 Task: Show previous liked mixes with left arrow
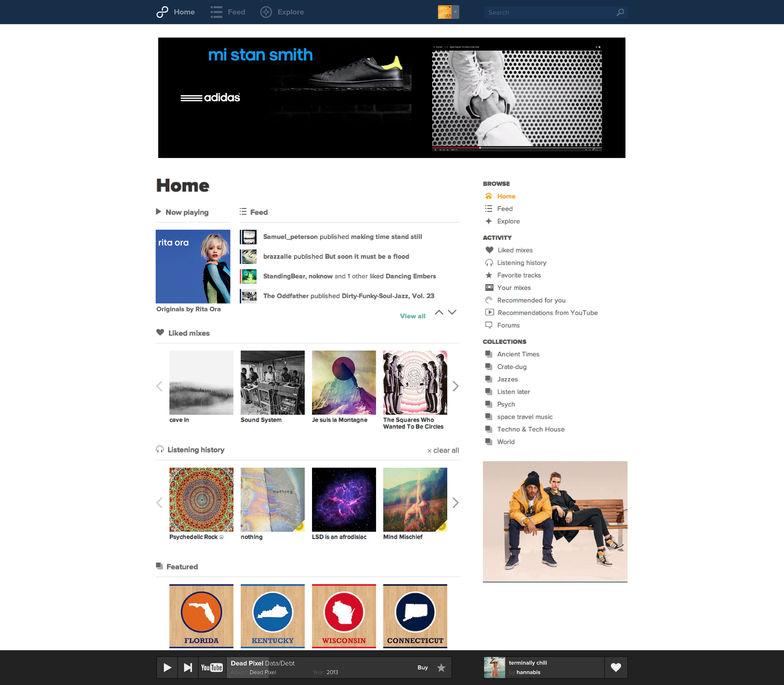coord(159,386)
